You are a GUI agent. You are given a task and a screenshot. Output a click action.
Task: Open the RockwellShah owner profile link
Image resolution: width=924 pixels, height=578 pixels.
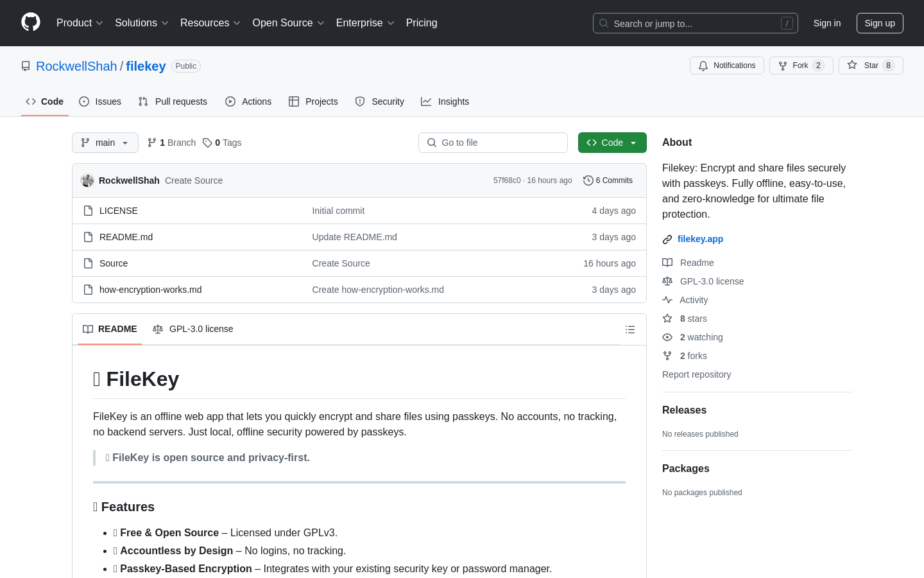tap(76, 66)
